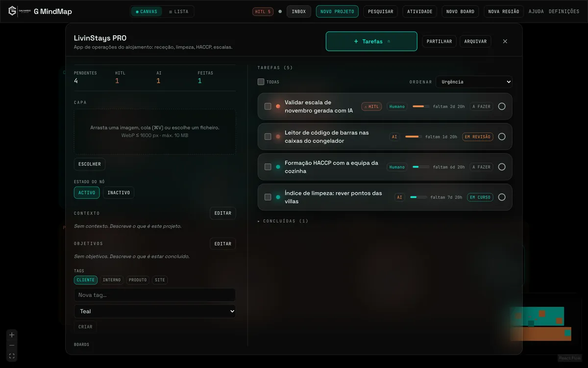Click the status dot next to HITL 5
The width and height of the screenshot is (588, 368).
[280, 11]
